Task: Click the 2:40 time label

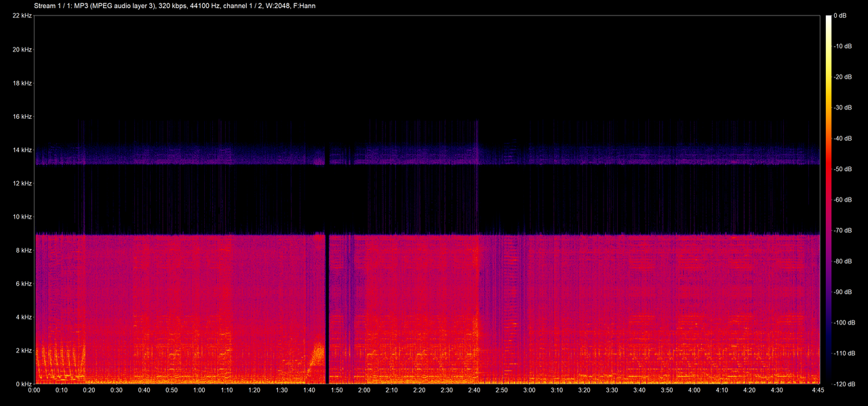Action: pos(475,391)
